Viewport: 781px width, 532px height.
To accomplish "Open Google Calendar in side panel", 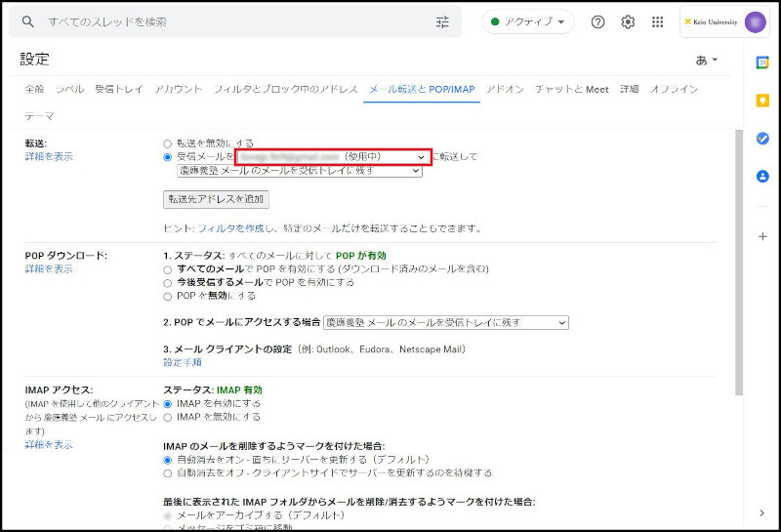I will pos(762,62).
